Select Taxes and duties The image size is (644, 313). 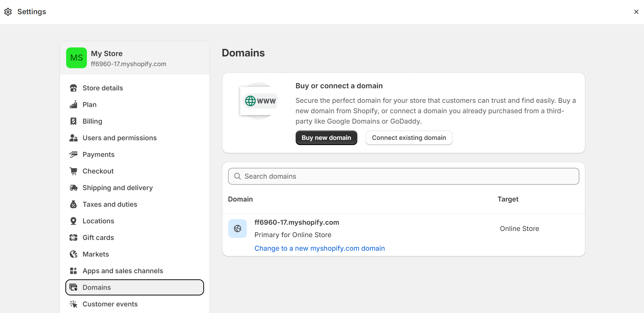pos(135,204)
